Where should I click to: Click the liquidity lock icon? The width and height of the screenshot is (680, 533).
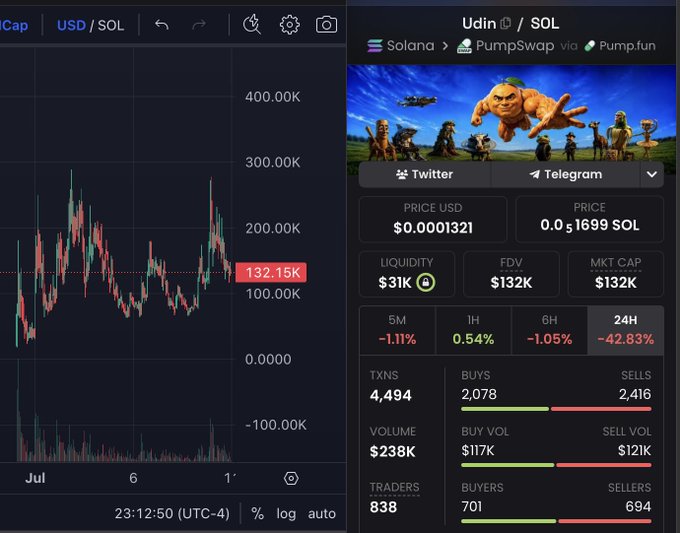point(425,282)
